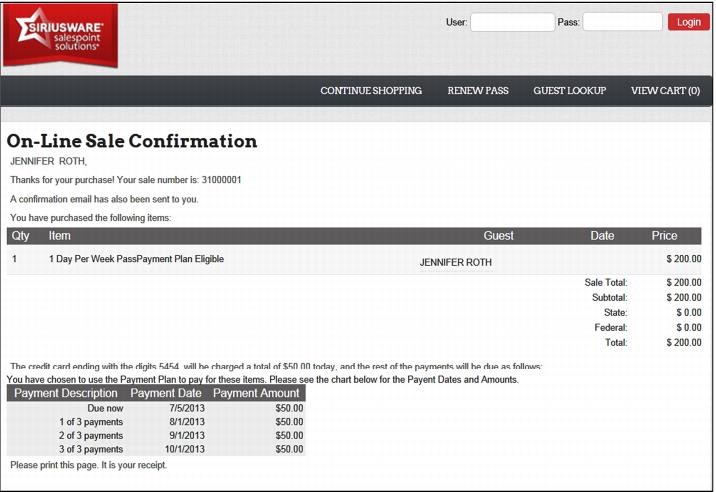Focus the Pass input field
Screen dimensions: 716x492
pyautogui.click(x=622, y=22)
